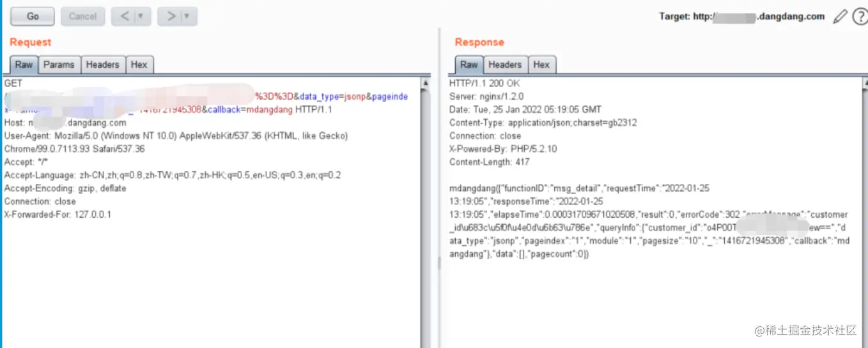Click the callback=mdangdang parameter text
This screenshot has width=868, height=348.
pos(250,109)
